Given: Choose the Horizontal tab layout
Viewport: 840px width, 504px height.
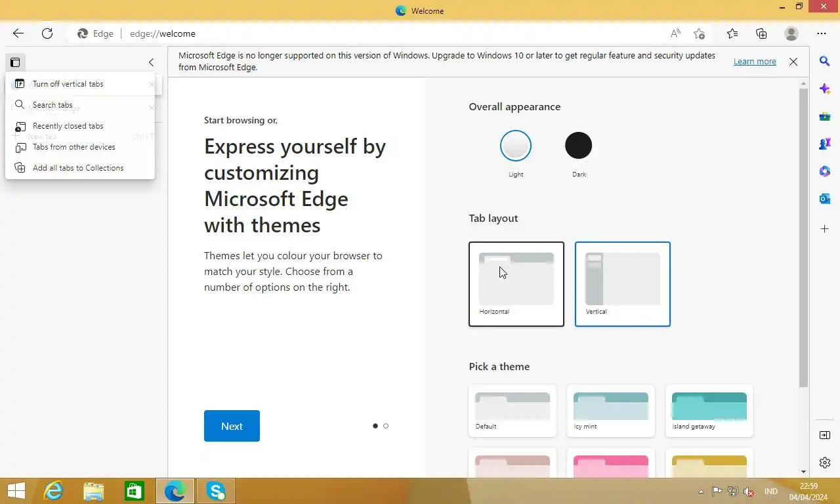Looking at the screenshot, I should pos(516,284).
